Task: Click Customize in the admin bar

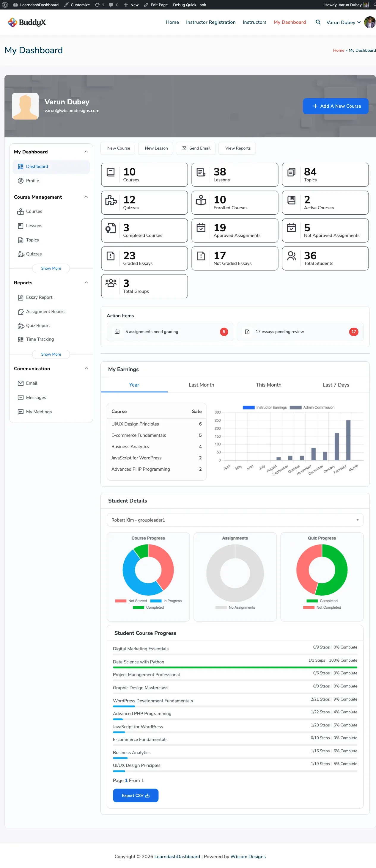Action: click(76, 5)
